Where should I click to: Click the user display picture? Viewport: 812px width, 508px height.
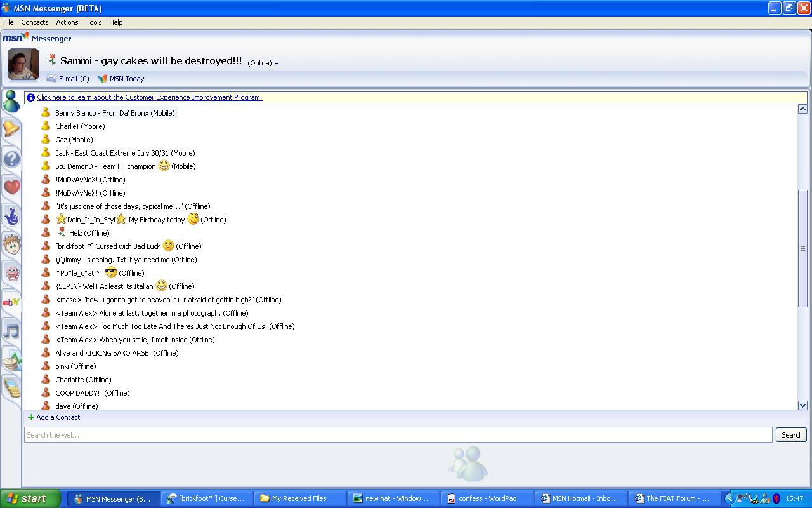click(23, 64)
